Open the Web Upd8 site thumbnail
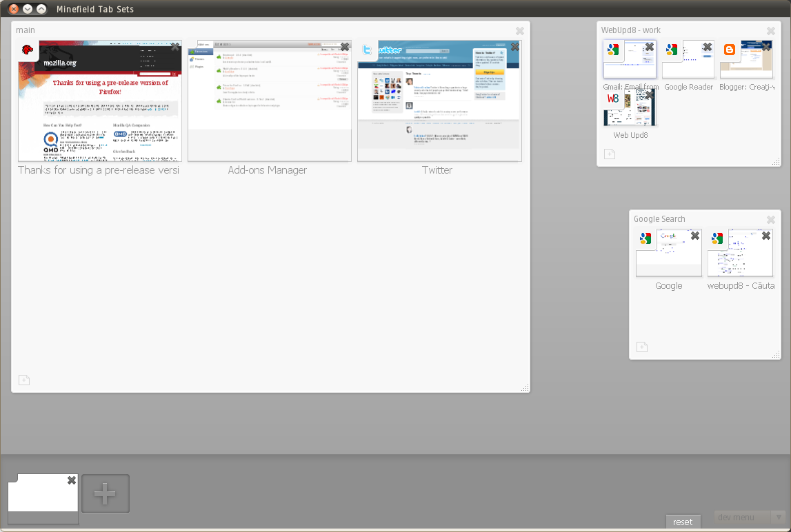The width and height of the screenshot is (791, 532). tap(630, 108)
